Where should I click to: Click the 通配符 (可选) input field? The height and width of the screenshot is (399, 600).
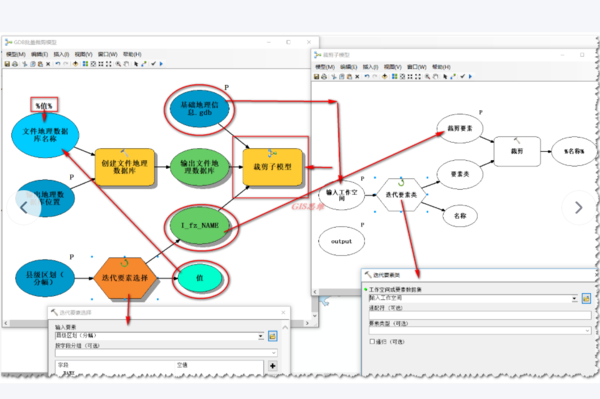point(480,315)
